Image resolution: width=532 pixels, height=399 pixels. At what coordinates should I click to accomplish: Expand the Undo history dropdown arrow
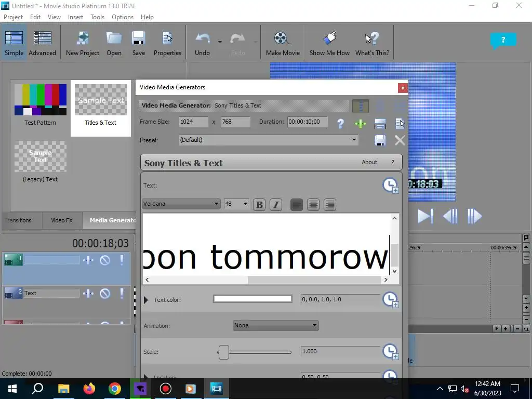[x=220, y=42]
